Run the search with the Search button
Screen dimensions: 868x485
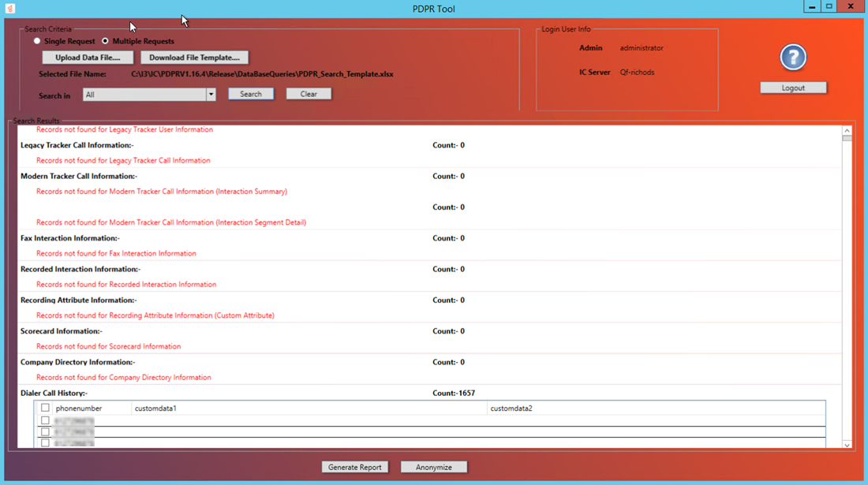pos(251,94)
